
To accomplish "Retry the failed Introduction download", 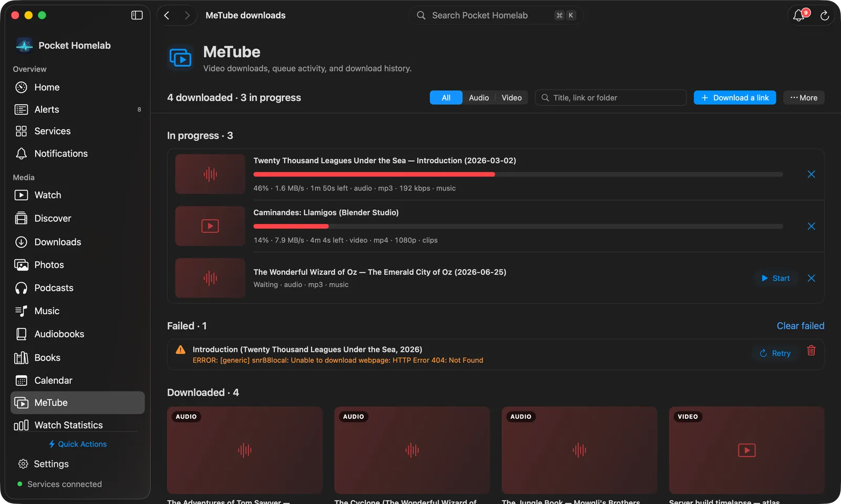I will click(775, 353).
